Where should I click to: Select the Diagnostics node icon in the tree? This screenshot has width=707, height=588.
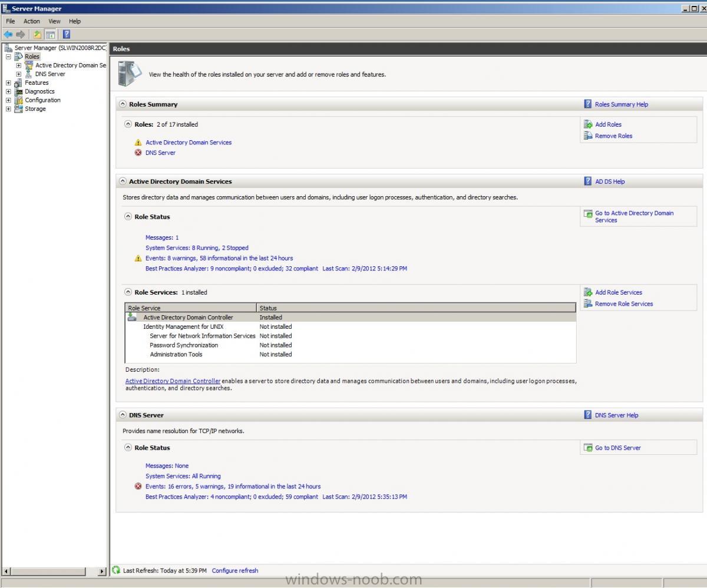point(19,91)
